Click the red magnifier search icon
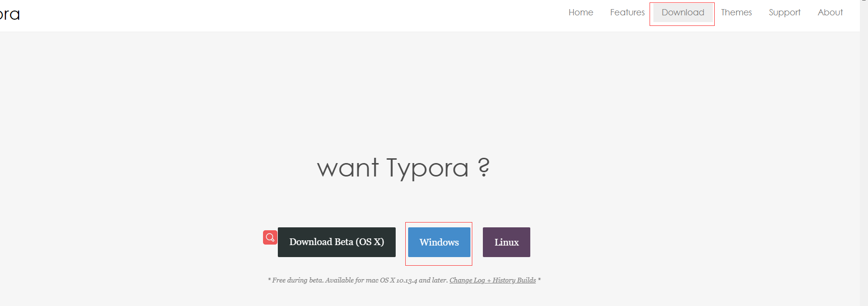The image size is (868, 306). click(x=270, y=237)
